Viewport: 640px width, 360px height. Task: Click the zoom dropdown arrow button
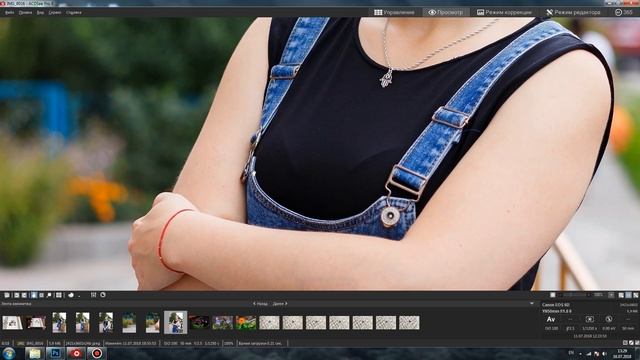(x=611, y=295)
